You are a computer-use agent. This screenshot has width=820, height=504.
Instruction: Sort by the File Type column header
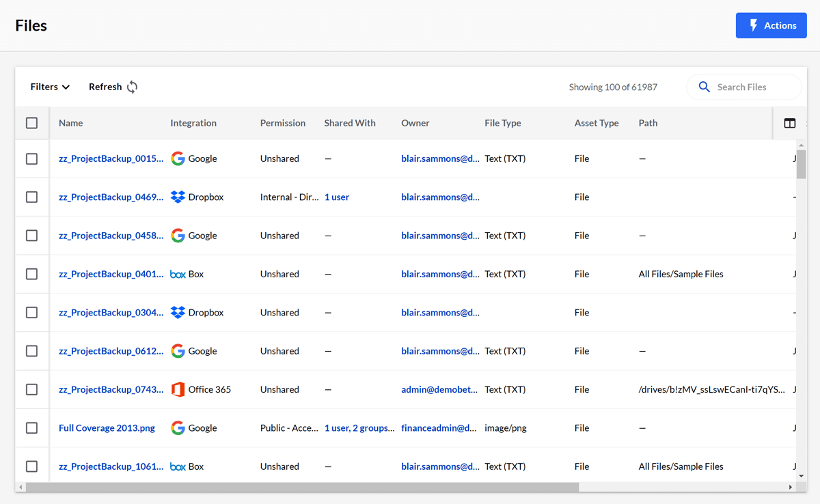click(x=502, y=123)
